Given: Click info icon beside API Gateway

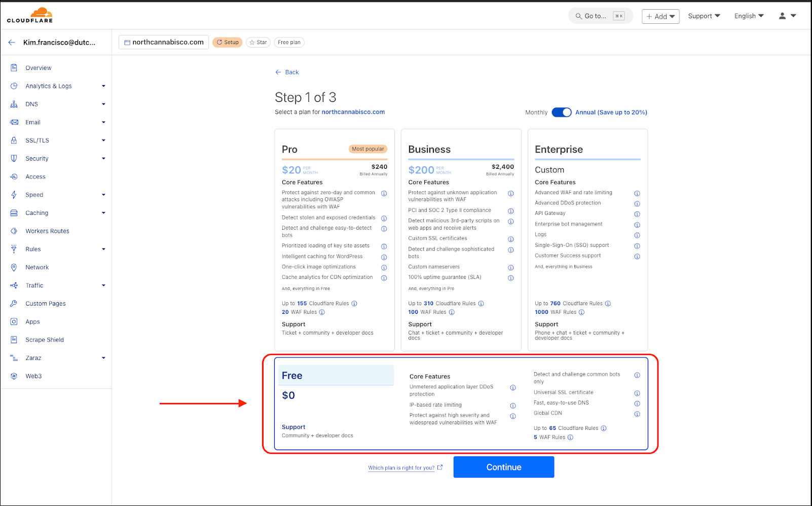Looking at the screenshot, I should [637, 214].
